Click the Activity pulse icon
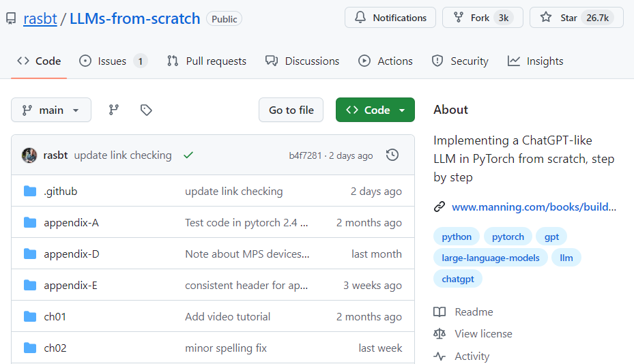Viewport: 634px width, 364px height. coord(440,357)
